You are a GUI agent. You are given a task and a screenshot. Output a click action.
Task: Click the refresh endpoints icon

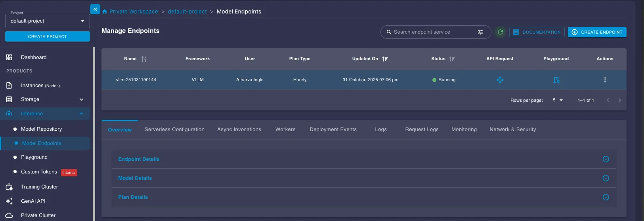(x=501, y=32)
